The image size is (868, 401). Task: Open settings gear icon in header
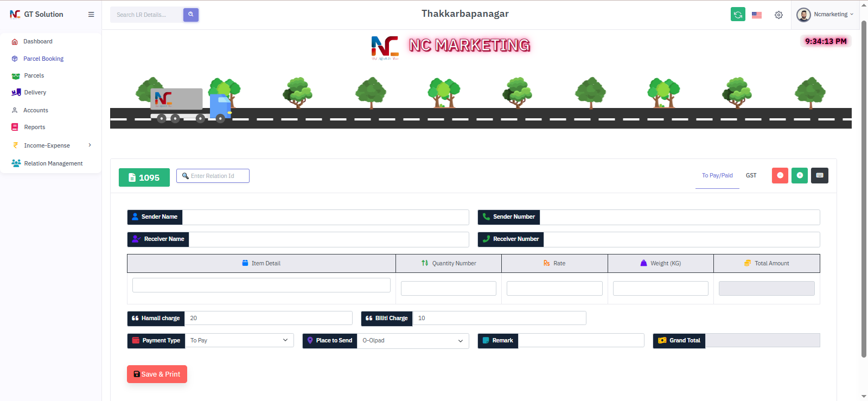pos(778,15)
